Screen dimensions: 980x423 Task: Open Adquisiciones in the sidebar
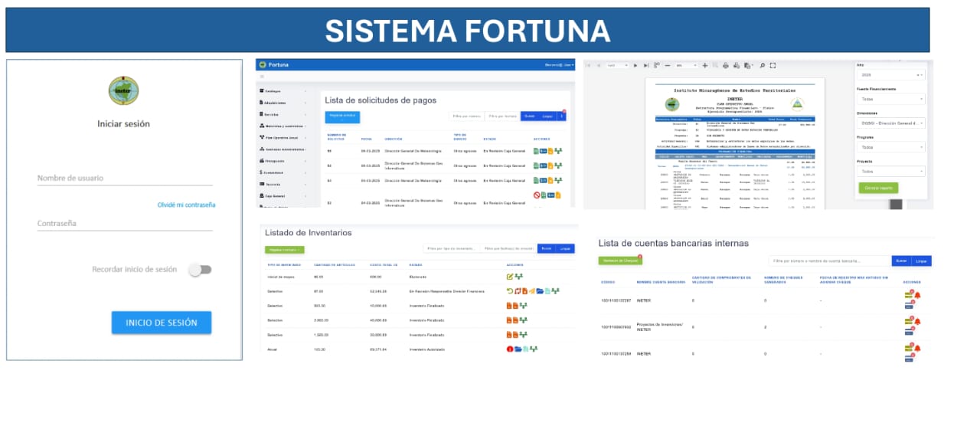pyautogui.click(x=283, y=103)
